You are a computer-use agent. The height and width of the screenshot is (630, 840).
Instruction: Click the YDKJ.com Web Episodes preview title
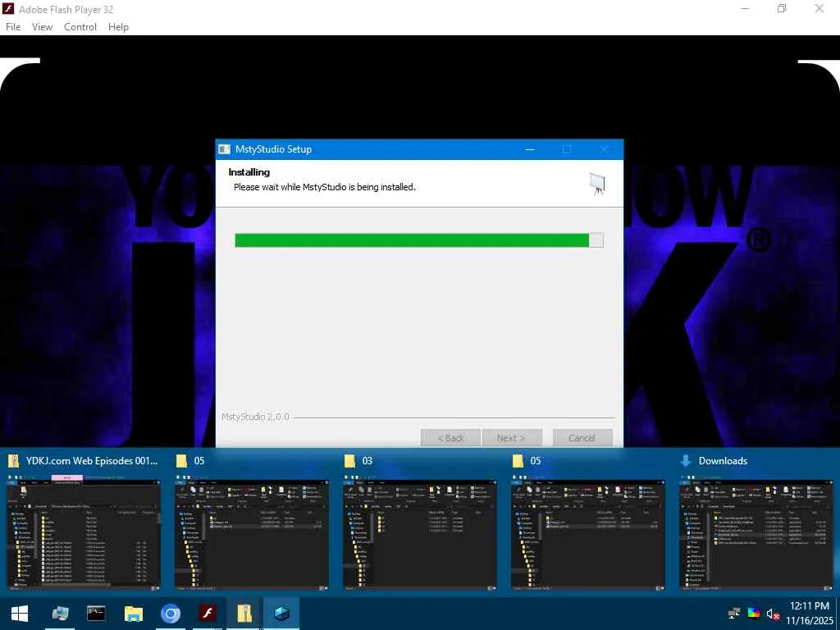coord(92,461)
